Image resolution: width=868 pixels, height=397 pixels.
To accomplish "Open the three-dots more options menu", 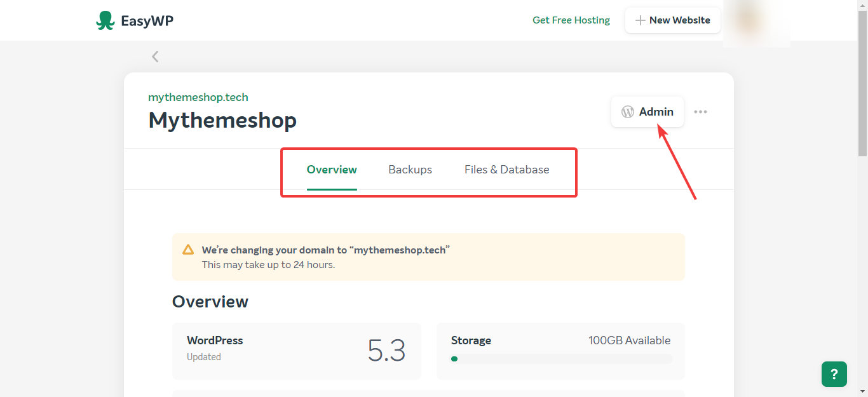I will 700,112.
